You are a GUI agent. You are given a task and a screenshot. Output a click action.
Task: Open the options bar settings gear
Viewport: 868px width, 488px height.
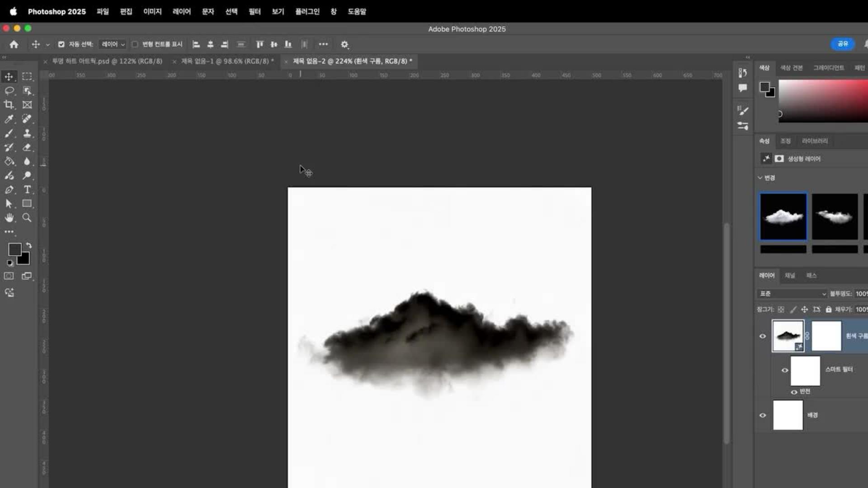coord(344,44)
